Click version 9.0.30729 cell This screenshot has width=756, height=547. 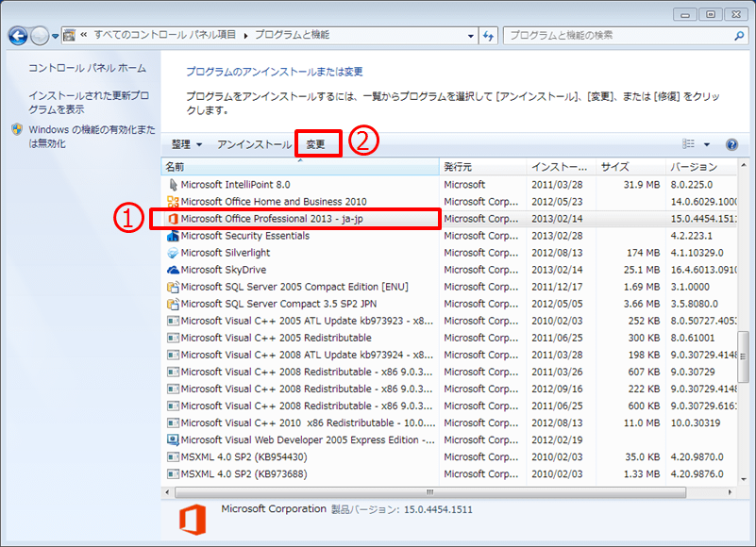click(693, 373)
